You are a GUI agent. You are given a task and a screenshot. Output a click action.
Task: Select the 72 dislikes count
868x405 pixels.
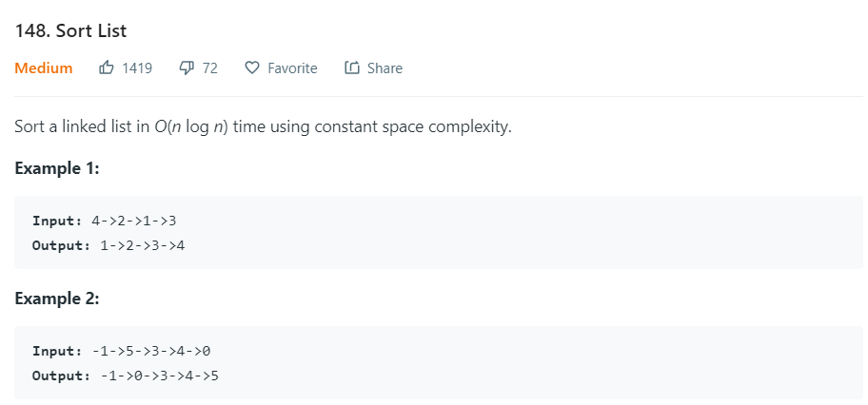[x=209, y=68]
